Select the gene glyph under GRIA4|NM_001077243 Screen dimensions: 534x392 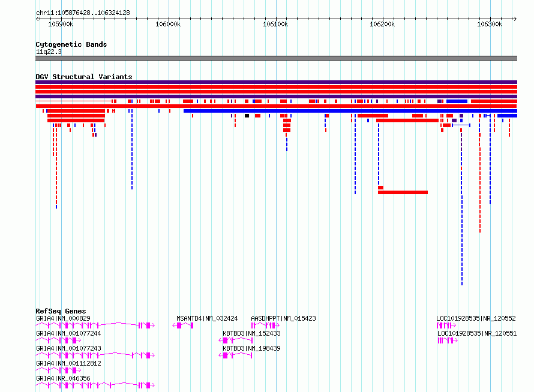[x=95, y=355]
